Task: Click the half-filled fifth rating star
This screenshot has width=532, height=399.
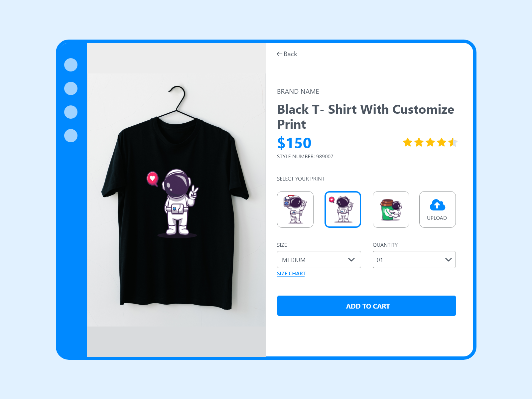Action: pos(453,142)
